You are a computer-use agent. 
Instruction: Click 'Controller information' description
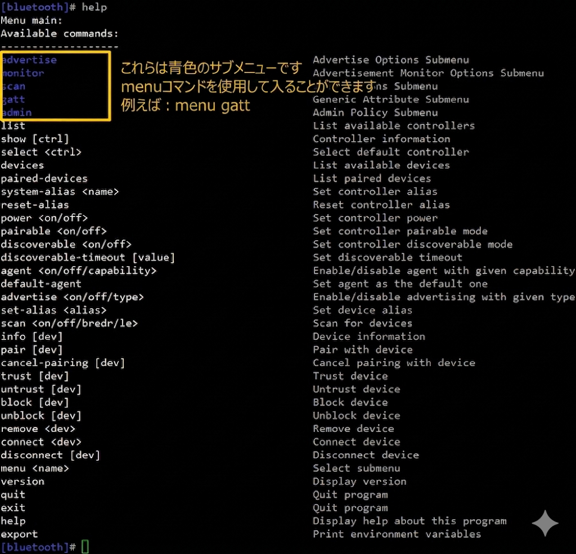pyautogui.click(x=382, y=139)
